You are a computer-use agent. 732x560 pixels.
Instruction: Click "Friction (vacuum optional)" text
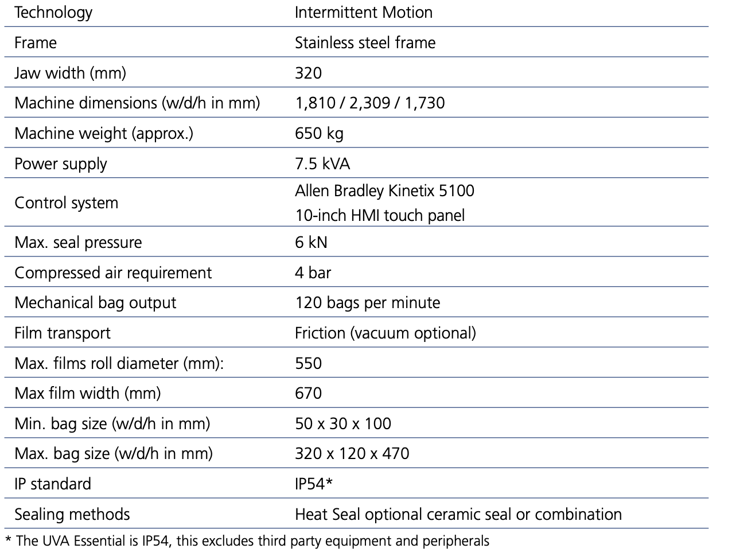point(385,333)
